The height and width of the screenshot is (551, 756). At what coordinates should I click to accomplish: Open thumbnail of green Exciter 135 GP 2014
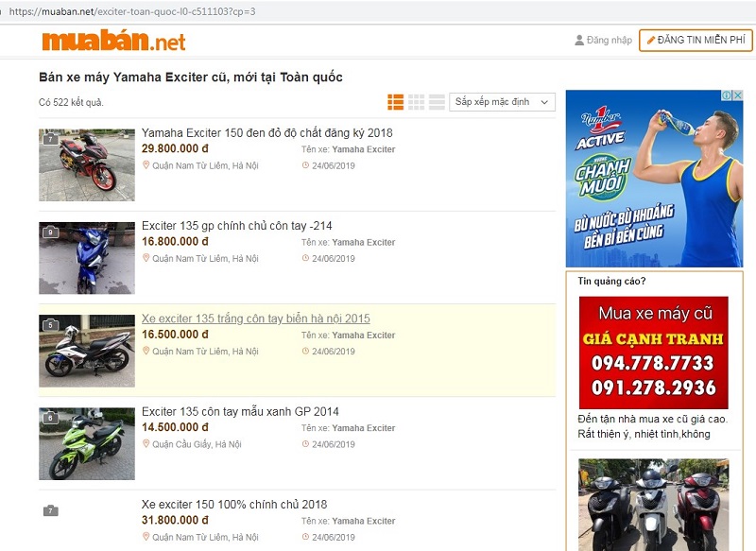pyautogui.click(x=87, y=443)
